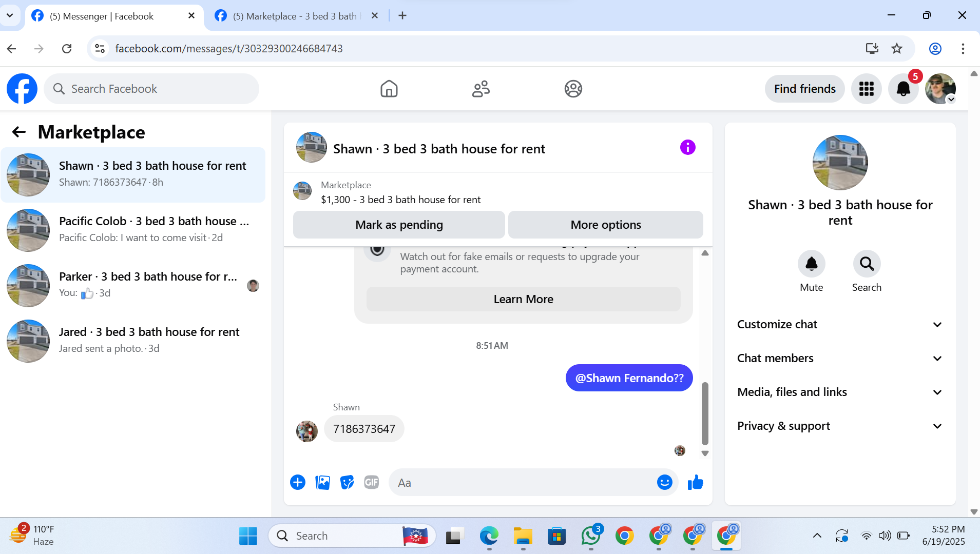Open the Friends icon in top navigation
The image size is (980, 554).
pyautogui.click(x=481, y=89)
